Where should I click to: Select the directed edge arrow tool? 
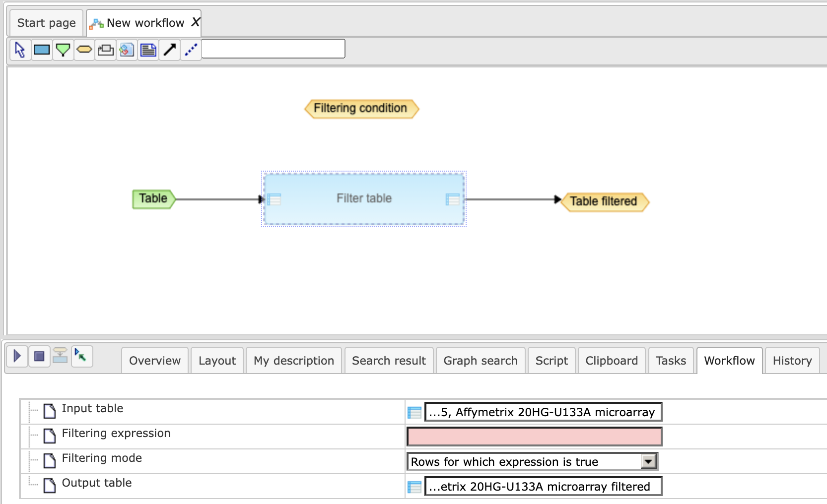[x=170, y=50]
